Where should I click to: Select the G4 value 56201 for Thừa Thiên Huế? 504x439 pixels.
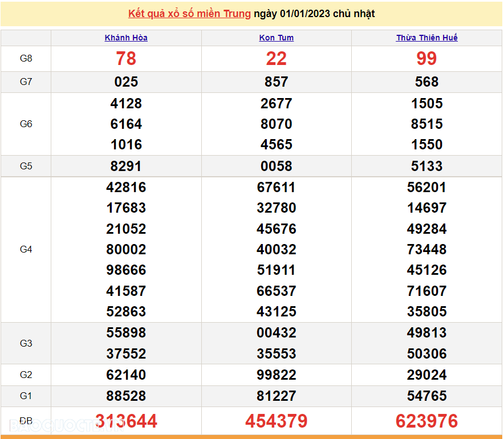(x=427, y=187)
